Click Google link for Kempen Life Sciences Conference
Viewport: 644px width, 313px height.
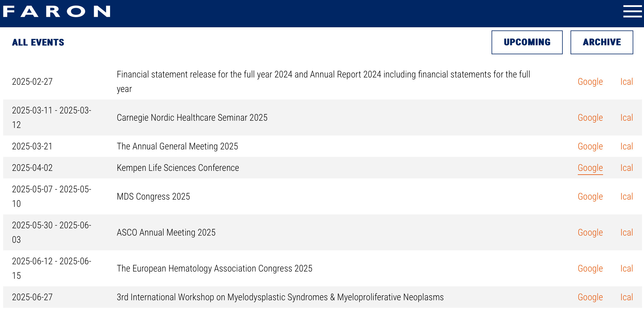coord(590,168)
